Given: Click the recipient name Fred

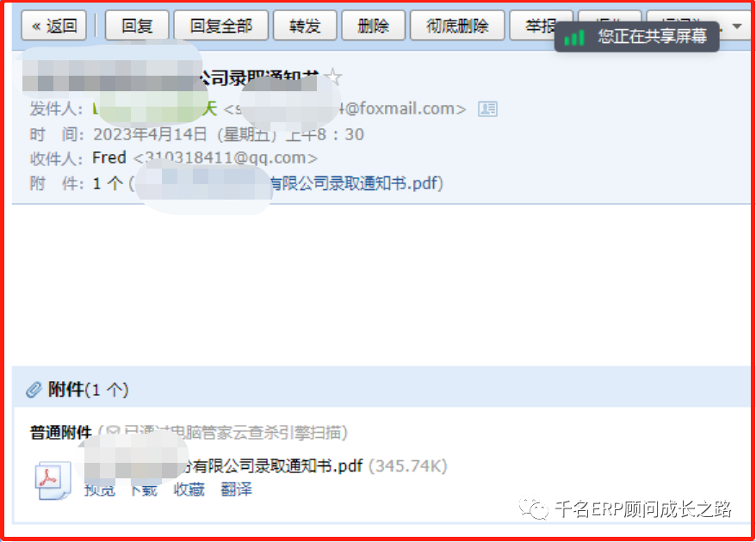Looking at the screenshot, I should [109, 157].
